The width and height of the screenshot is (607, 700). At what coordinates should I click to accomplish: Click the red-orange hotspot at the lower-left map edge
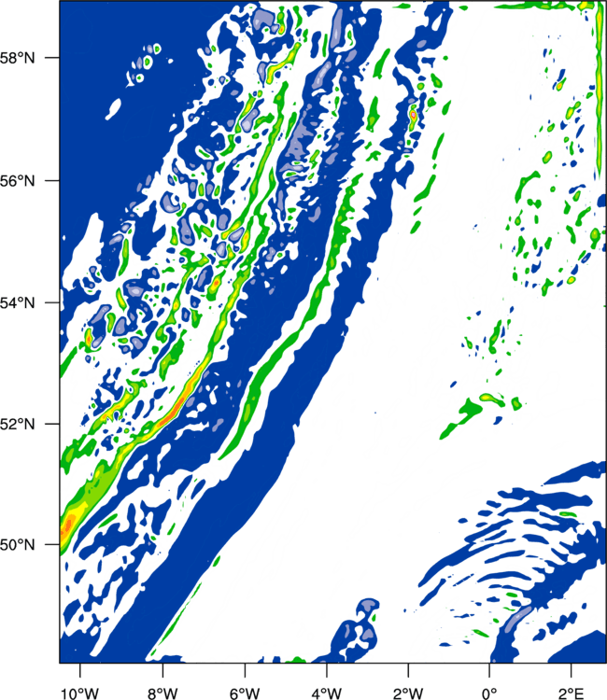(67, 530)
